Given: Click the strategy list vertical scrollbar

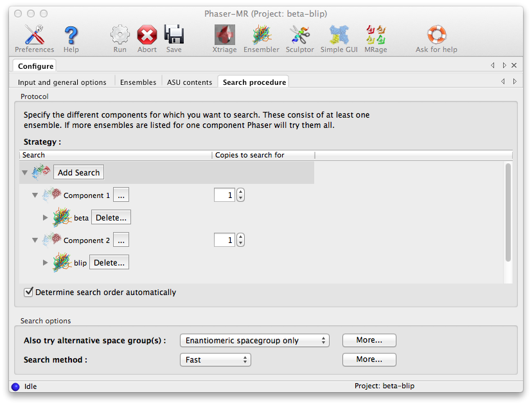Looking at the screenshot, I should point(508,212).
